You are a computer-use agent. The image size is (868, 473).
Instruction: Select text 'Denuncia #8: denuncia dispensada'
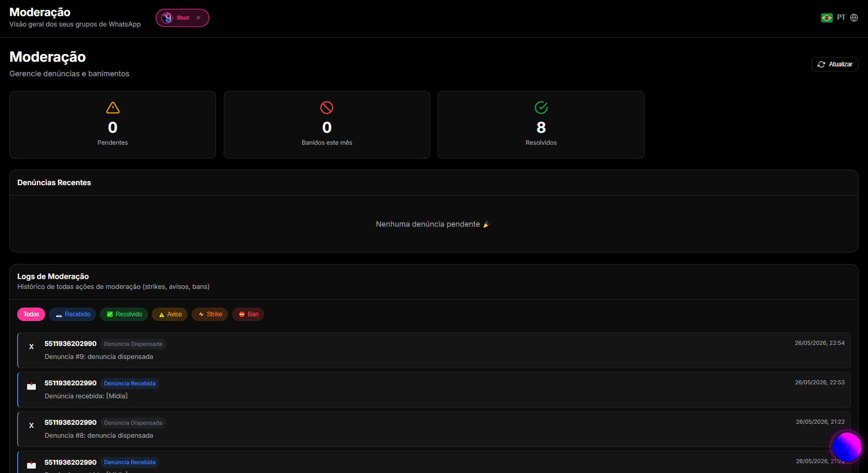(99, 436)
